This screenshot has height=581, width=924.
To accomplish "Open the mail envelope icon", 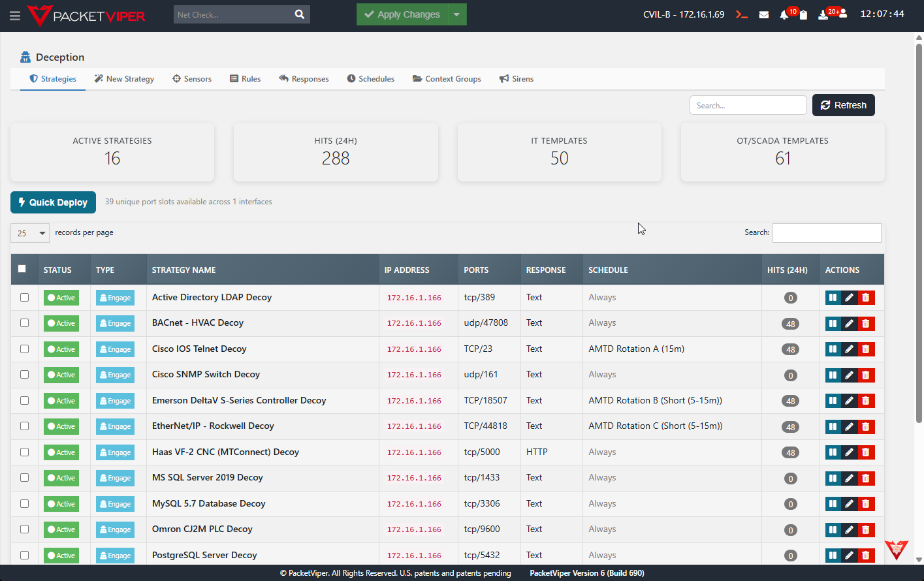I will click(763, 14).
